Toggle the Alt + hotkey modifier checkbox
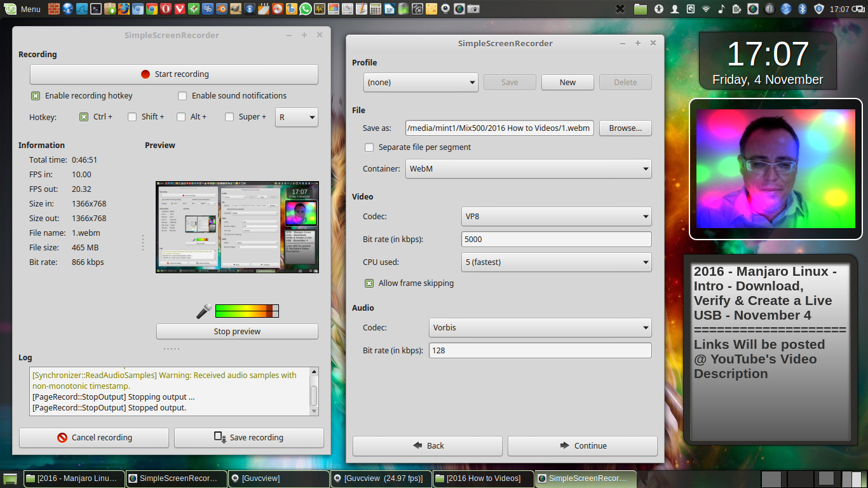The height and width of the screenshot is (488, 868). [x=181, y=117]
